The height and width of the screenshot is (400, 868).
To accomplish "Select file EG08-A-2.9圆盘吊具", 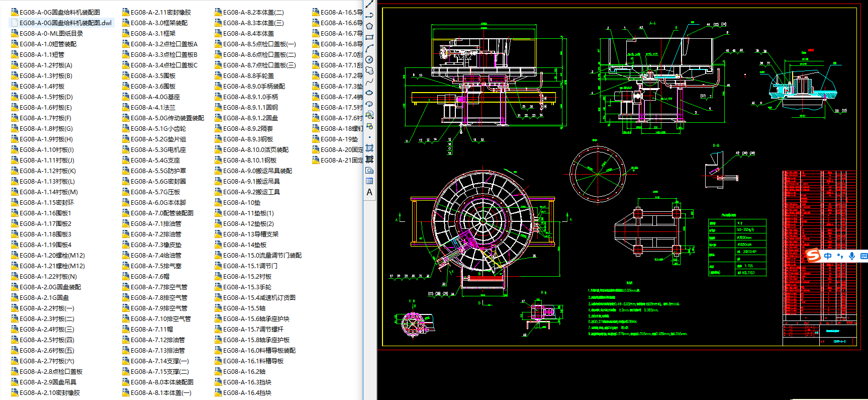I will 44,382.
